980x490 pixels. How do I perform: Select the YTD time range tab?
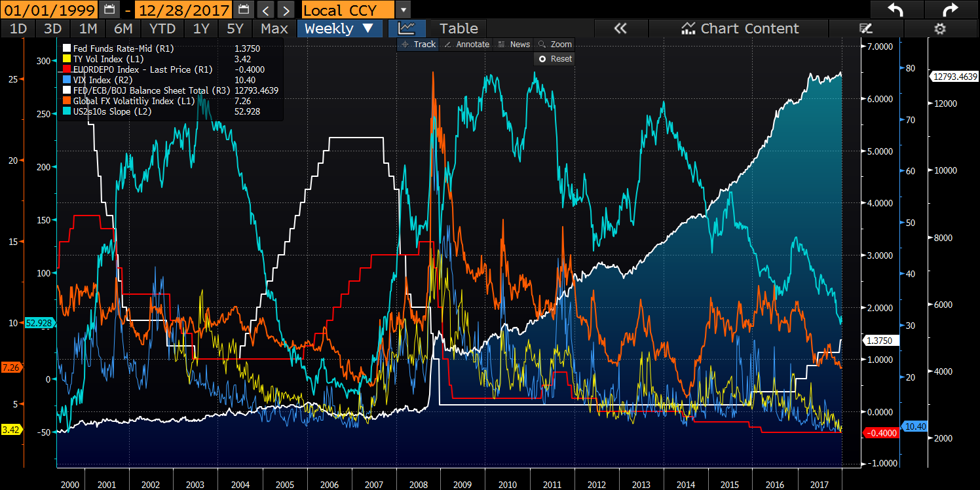click(162, 29)
